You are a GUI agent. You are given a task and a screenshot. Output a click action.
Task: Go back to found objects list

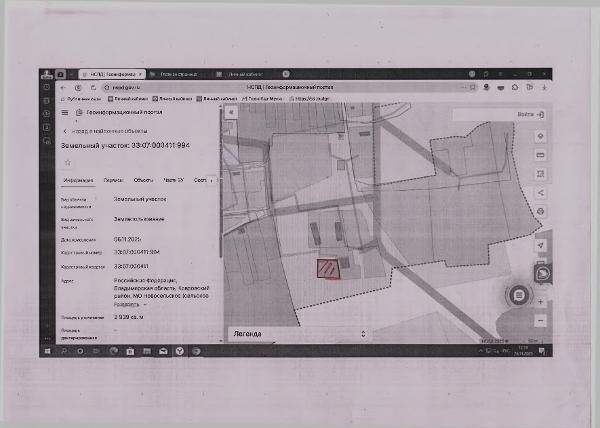click(x=105, y=131)
